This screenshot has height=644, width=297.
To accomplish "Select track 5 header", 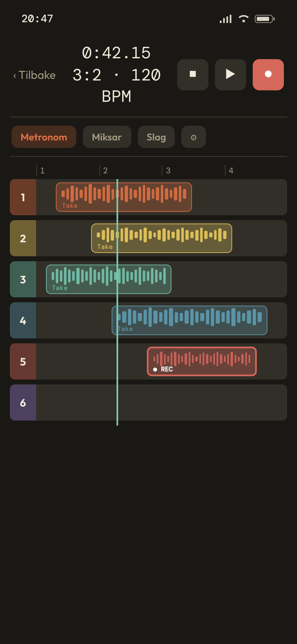I will pyautogui.click(x=23, y=361).
